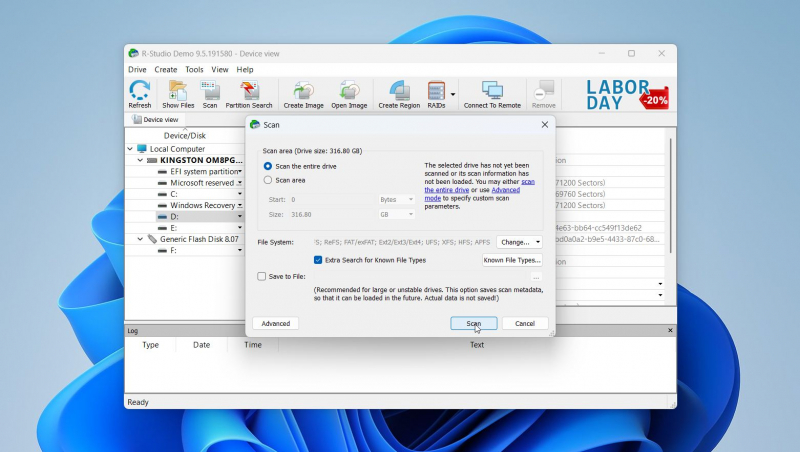800x452 pixels.
Task: Open the Help menu
Action: (x=245, y=69)
